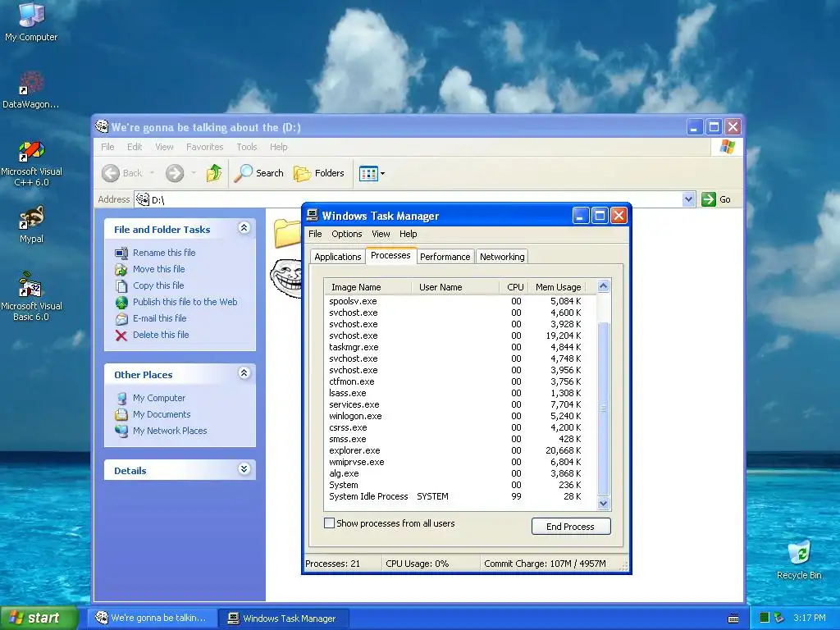Click the Search toolbar button in Explorer
The image size is (840, 630).
[x=259, y=173]
